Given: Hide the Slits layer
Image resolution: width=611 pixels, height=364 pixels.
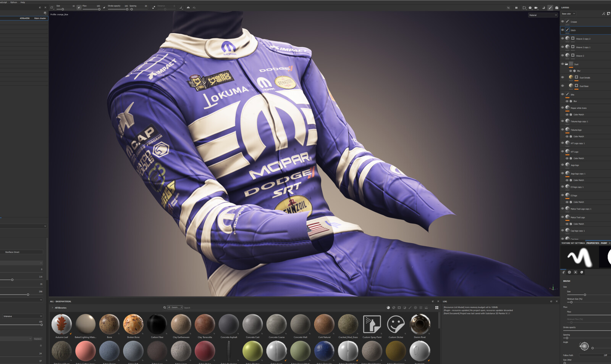Looking at the screenshot, I should point(563,94).
